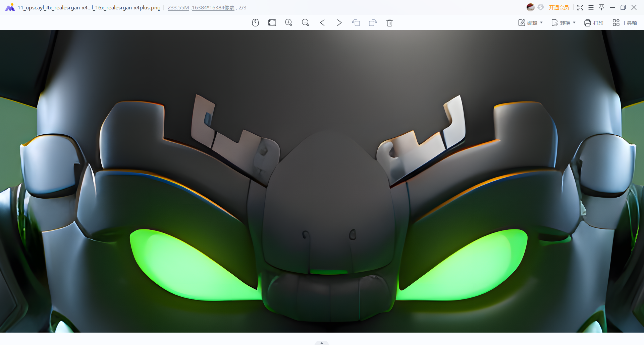Click the fit-to-window size icon
The height and width of the screenshot is (345, 644).
(272, 23)
